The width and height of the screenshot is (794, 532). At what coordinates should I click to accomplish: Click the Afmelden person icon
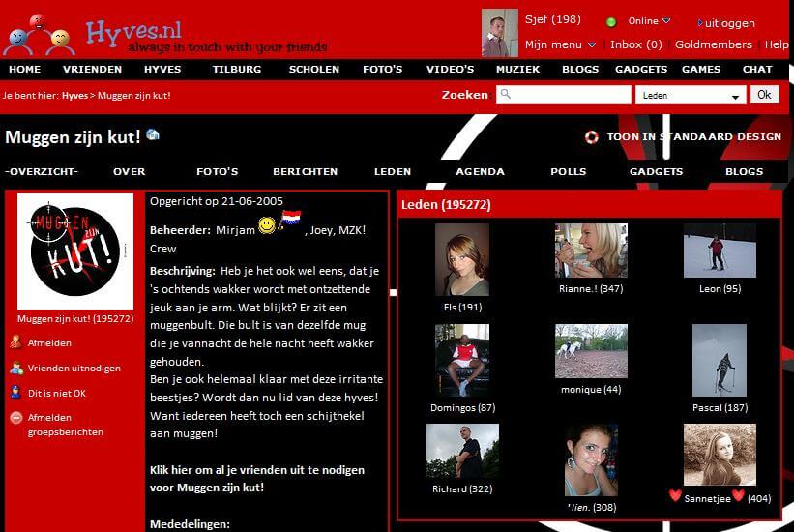15,342
